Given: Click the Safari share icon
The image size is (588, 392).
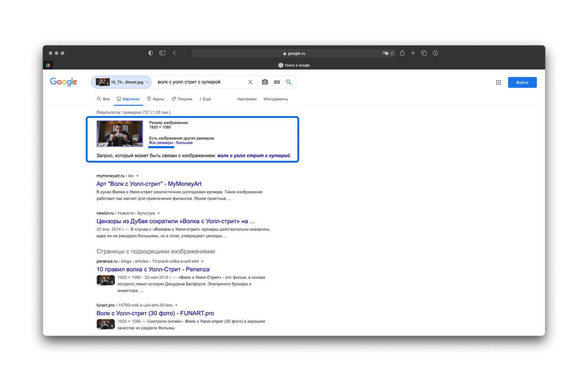Looking at the screenshot, I should 402,53.
